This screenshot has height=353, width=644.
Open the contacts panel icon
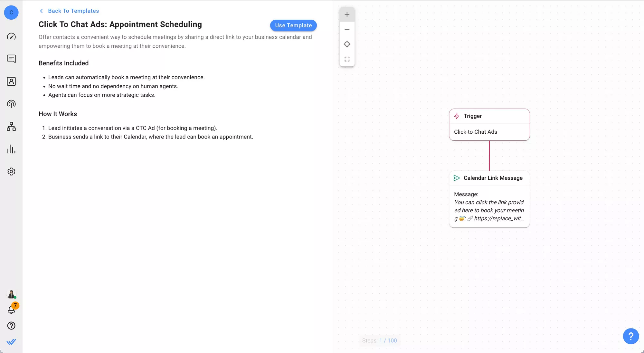click(11, 81)
